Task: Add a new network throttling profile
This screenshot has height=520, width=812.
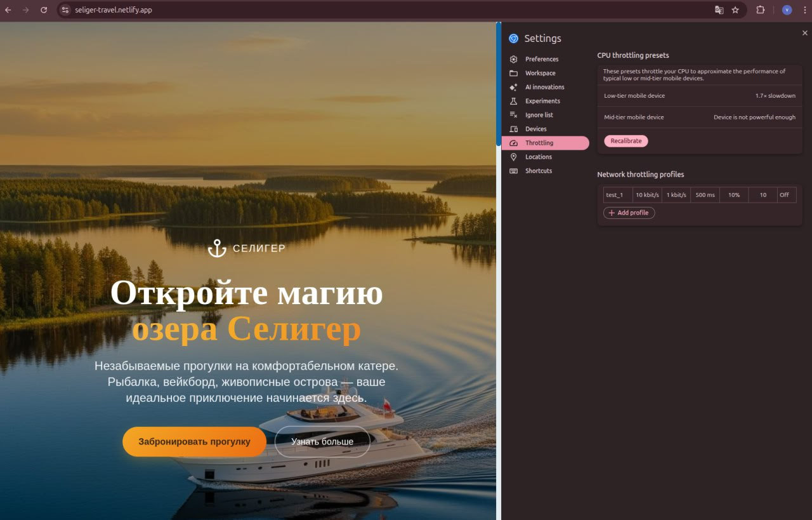Action: (x=629, y=213)
